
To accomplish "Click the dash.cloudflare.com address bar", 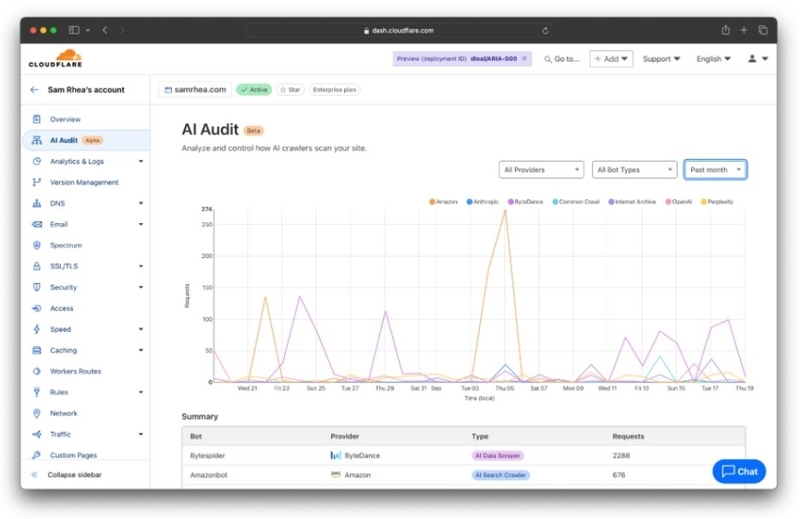I will point(398,31).
